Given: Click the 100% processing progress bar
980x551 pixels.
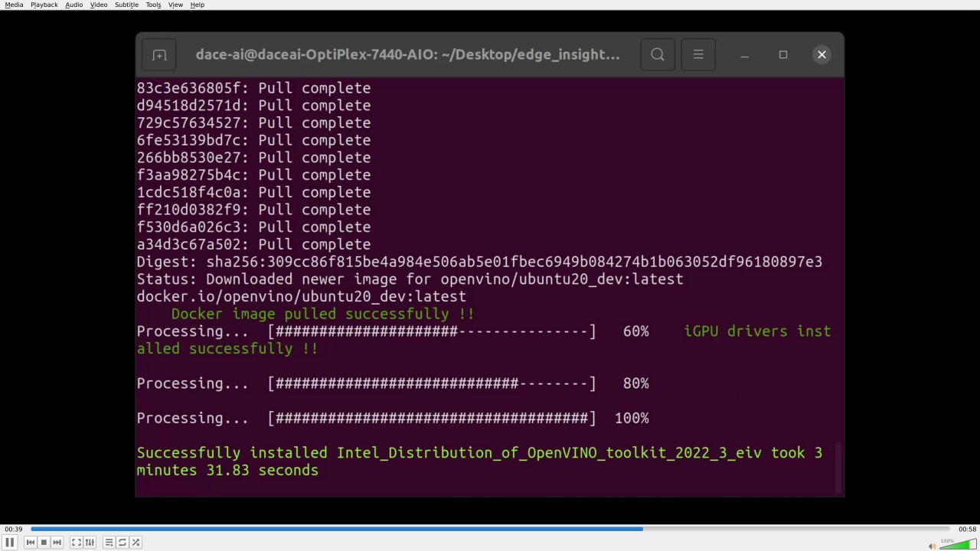Looking at the screenshot, I should [x=431, y=418].
